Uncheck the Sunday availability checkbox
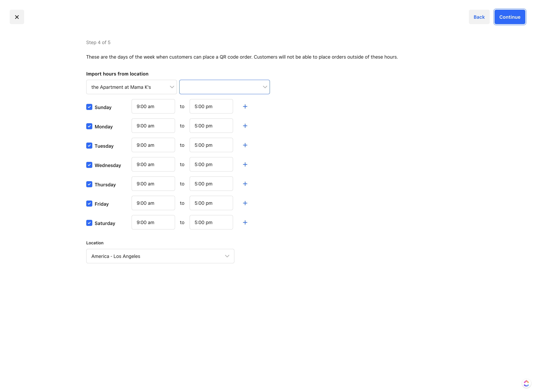 (89, 107)
